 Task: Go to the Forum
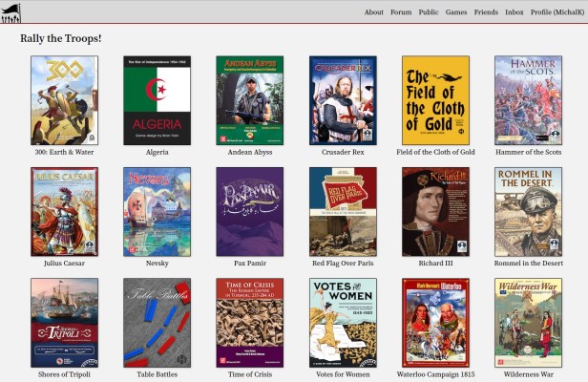coord(401,12)
